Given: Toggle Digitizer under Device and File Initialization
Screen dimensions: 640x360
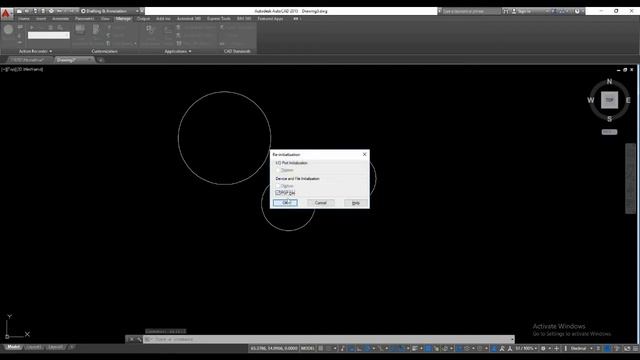Looking at the screenshot, I should pos(284,186).
